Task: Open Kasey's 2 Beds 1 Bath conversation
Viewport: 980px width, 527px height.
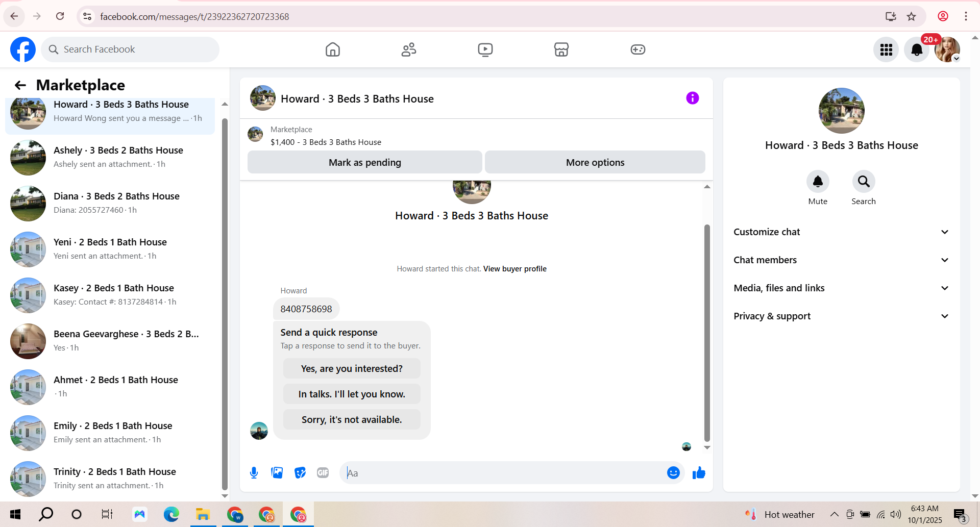Action: click(110, 295)
